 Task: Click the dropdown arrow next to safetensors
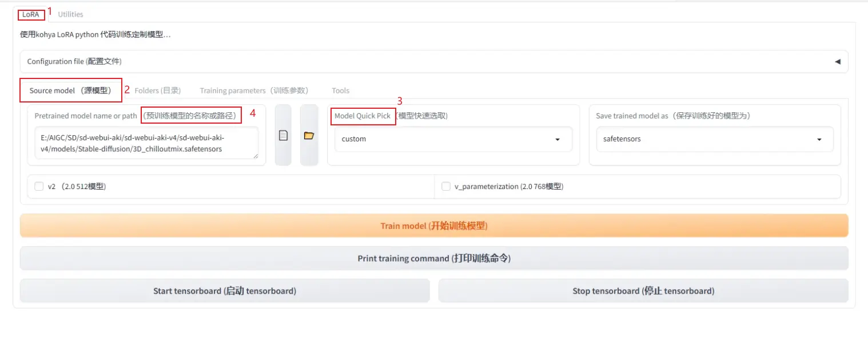[819, 140]
